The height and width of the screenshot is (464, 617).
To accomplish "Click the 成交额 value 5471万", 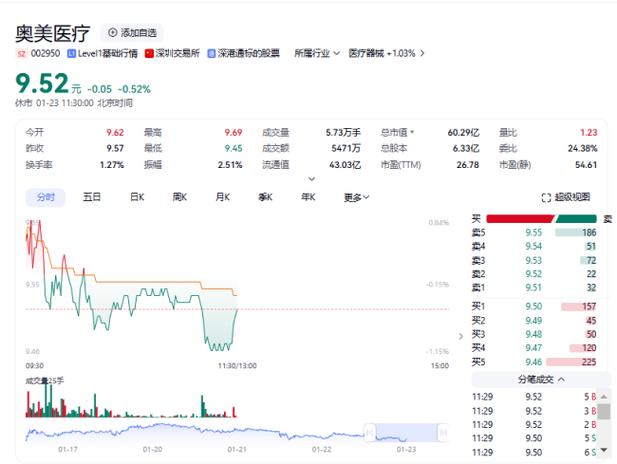I will pos(346,148).
